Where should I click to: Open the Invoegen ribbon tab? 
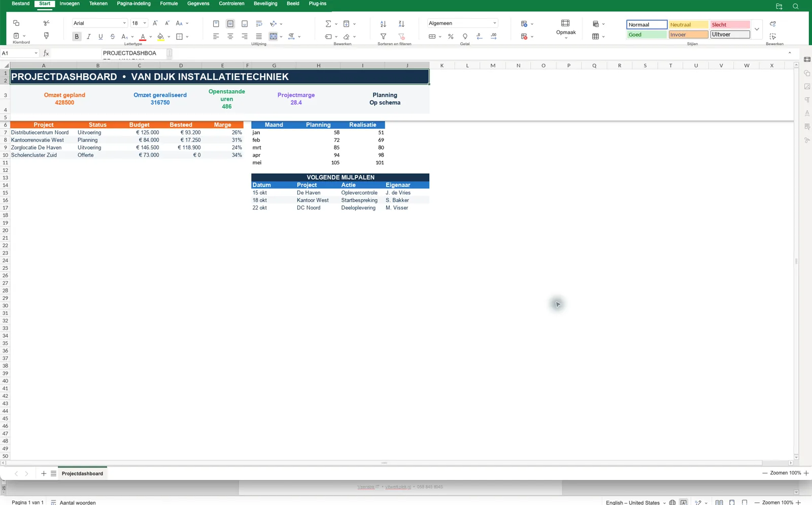point(70,4)
